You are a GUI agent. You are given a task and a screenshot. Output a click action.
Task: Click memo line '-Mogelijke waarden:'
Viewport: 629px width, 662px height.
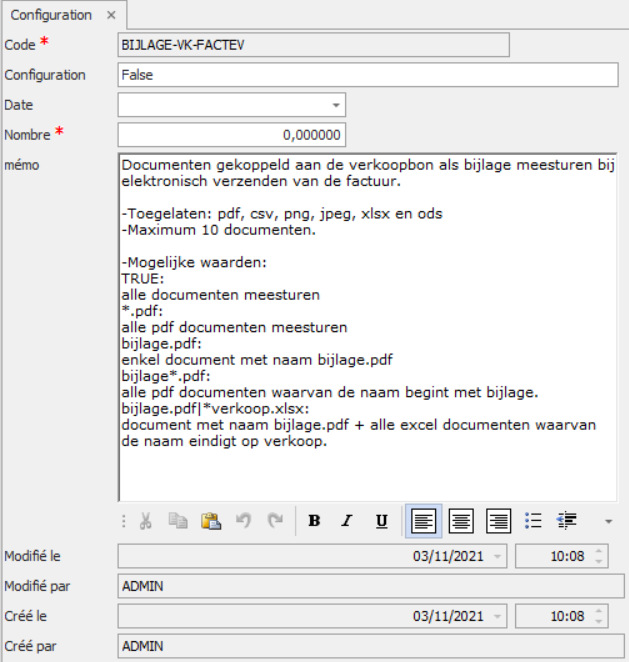[194, 263]
